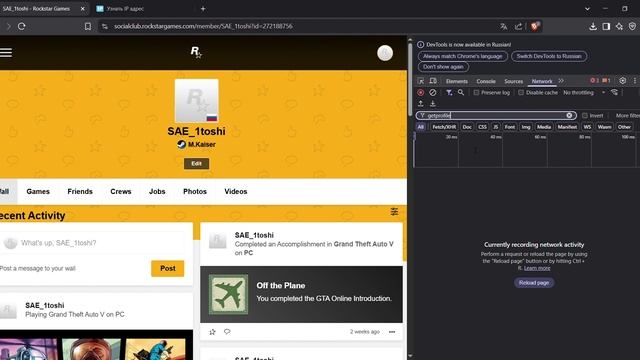Screen dimensions: 640x360
Task: Filter requests by WS type
Action: (587, 127)
